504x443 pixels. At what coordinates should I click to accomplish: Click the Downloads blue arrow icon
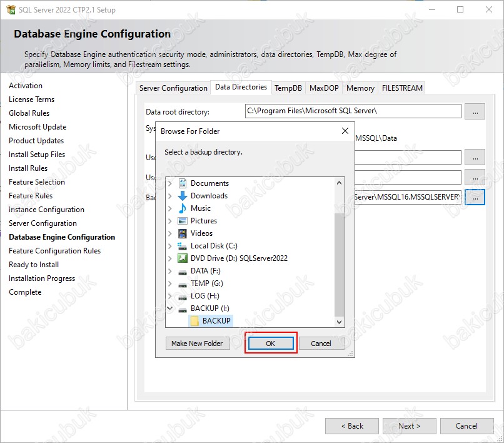(x=182, y=196)
